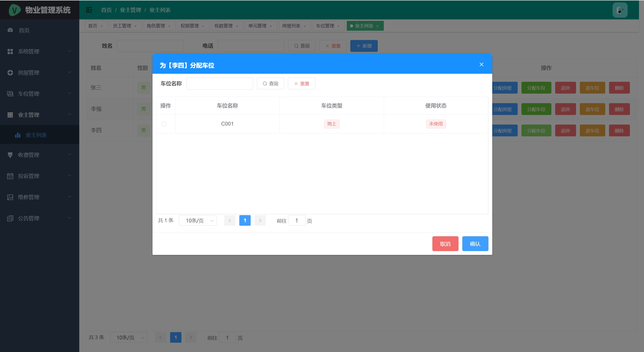Switch to the 车位管理 tab

(x=325, y=26)
